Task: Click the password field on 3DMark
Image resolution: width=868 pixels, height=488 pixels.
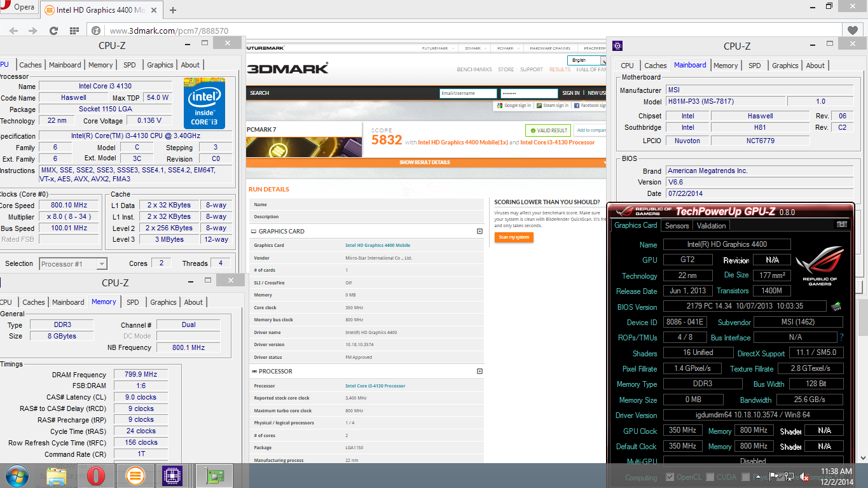Action: [x=529, y=93]
